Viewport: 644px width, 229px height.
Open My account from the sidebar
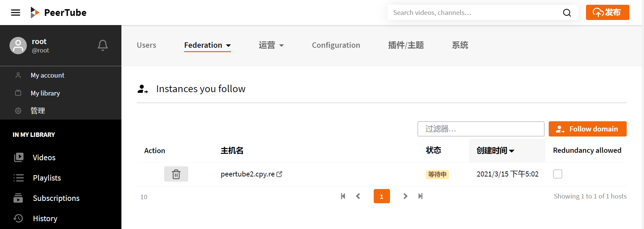tap(47, 75)
